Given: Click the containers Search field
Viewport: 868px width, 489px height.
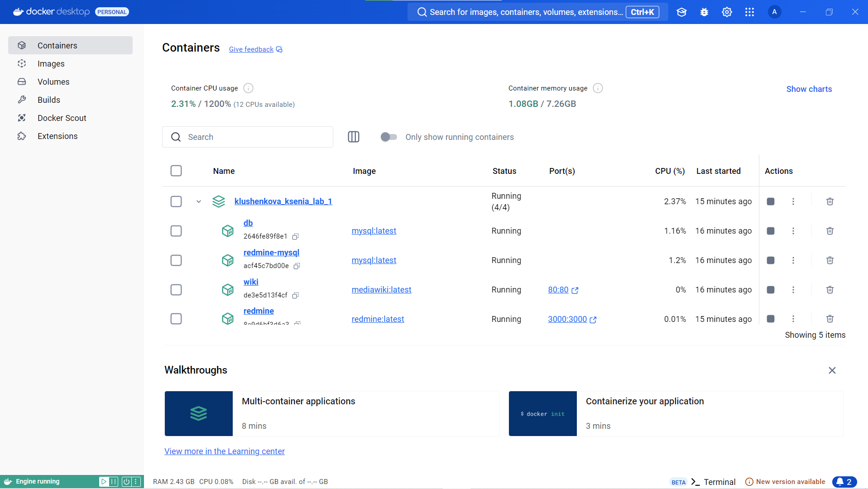Looking at the screenshot, I should pyautogui.click(x=248, y=137).
